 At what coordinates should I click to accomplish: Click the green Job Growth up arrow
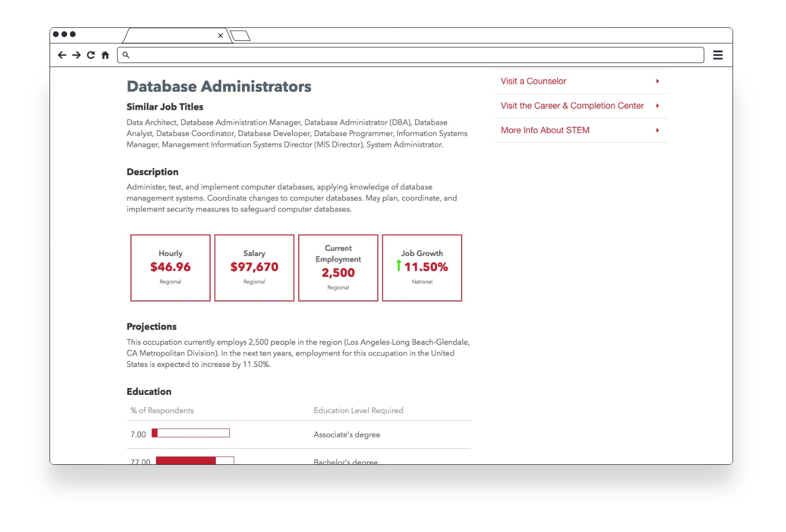tap(398, 266)
